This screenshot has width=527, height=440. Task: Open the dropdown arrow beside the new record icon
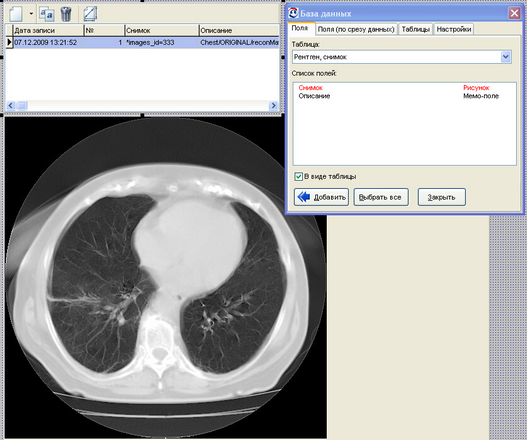point(31,14)
